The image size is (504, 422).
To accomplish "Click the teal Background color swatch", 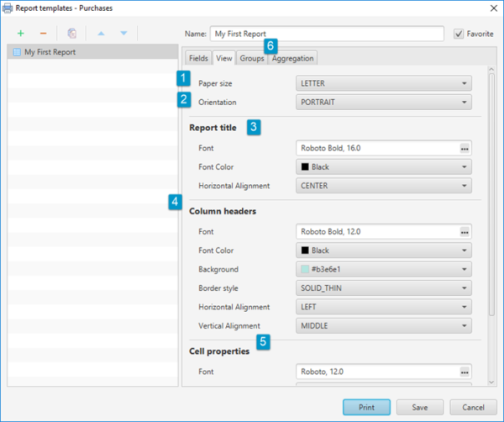I will [x=305, y=269].
